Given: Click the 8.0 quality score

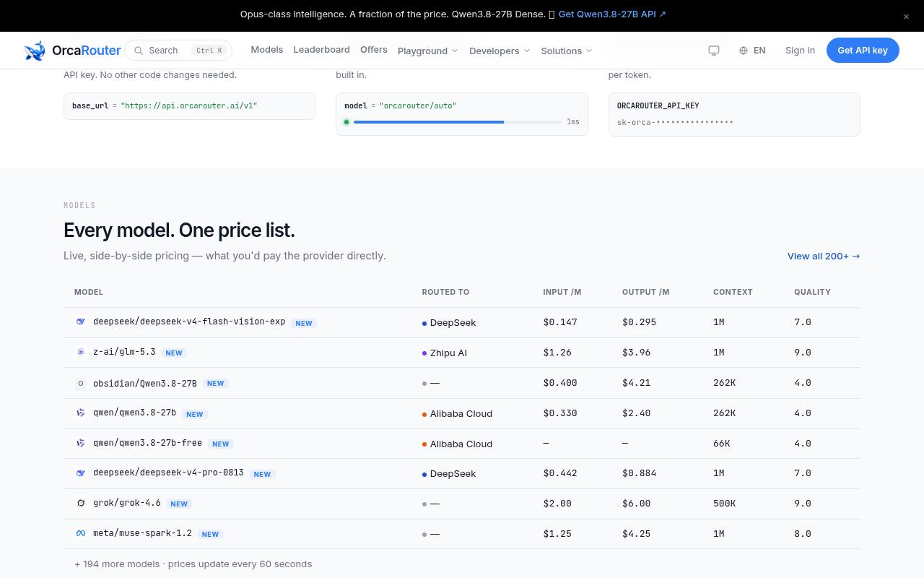Looking at the screenshot, I should (803, 534).
